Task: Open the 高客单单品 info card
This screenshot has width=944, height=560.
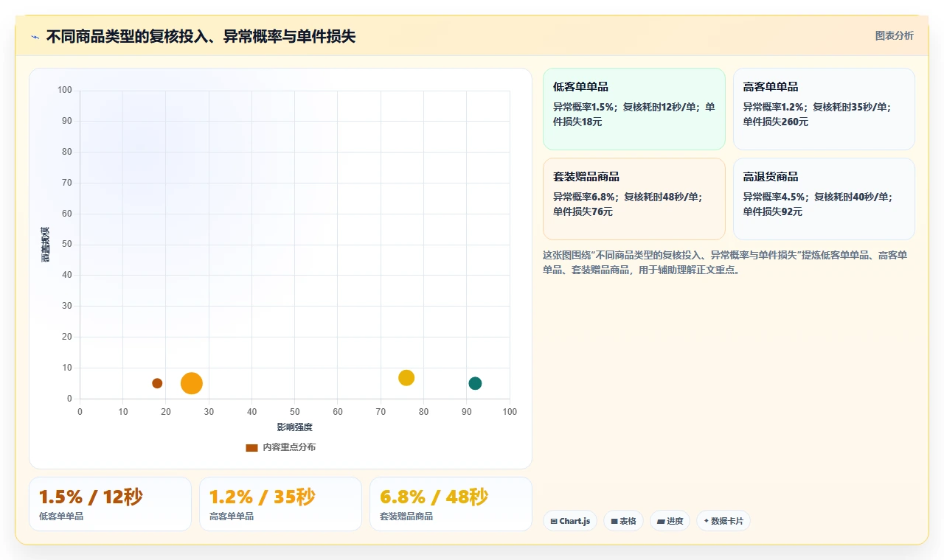Action: point(824,109)
